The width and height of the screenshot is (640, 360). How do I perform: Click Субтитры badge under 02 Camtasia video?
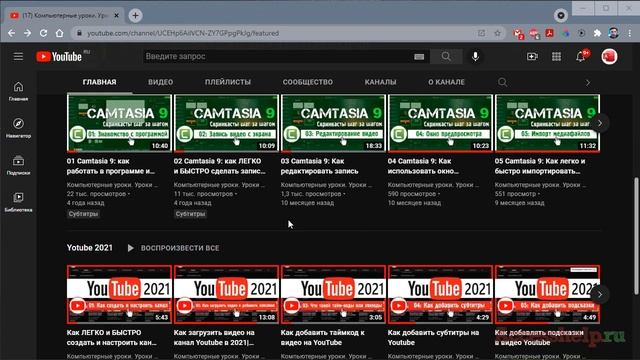tap(190, 214)
